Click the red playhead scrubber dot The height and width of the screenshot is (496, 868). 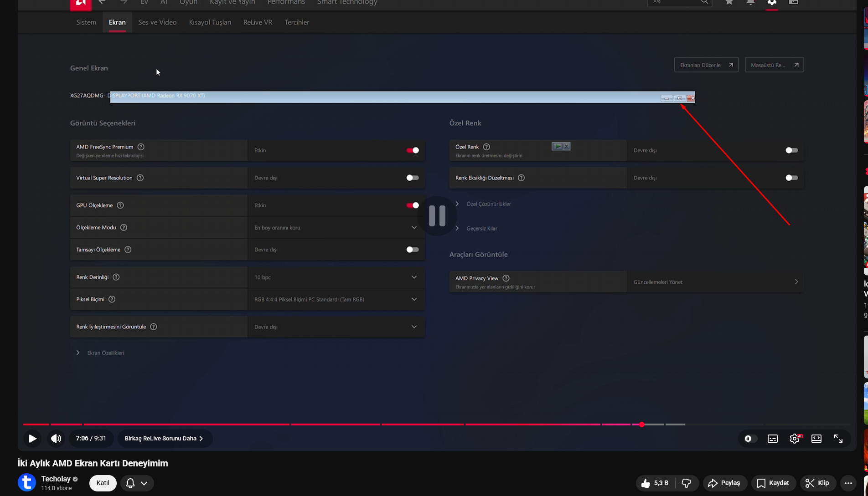[x=641, y=424]
